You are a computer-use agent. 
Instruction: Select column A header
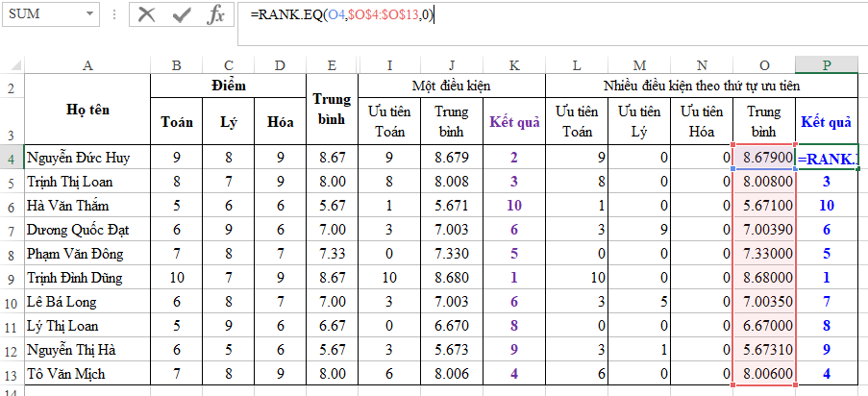point(87,64)
